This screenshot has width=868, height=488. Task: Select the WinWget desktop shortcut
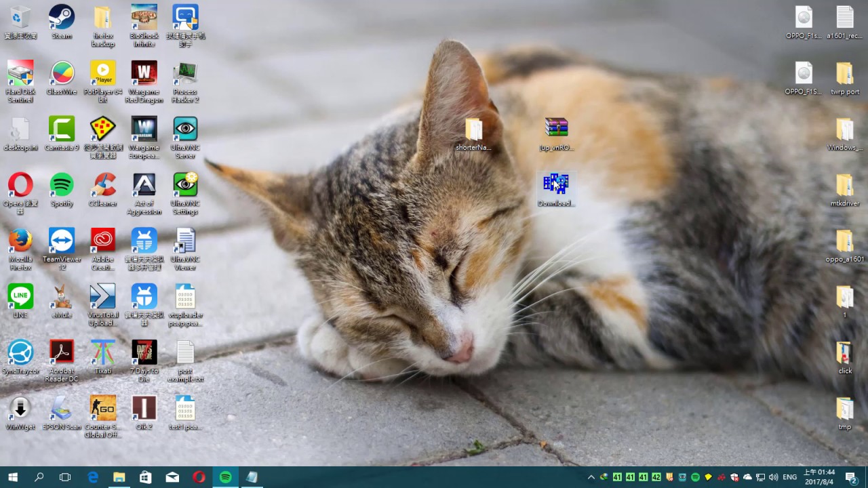pyautogui.click(x=20, y=413)
